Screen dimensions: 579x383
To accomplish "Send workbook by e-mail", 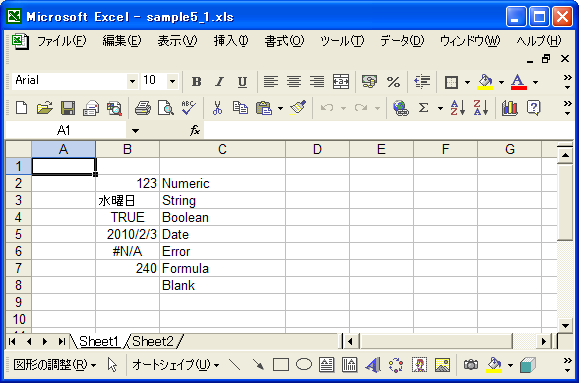I will (x=91, y=108).
